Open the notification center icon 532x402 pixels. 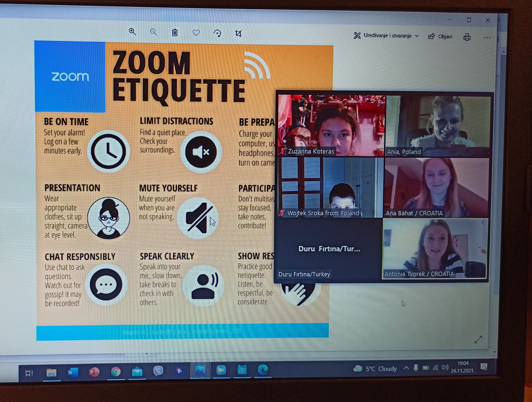(484, 367)
